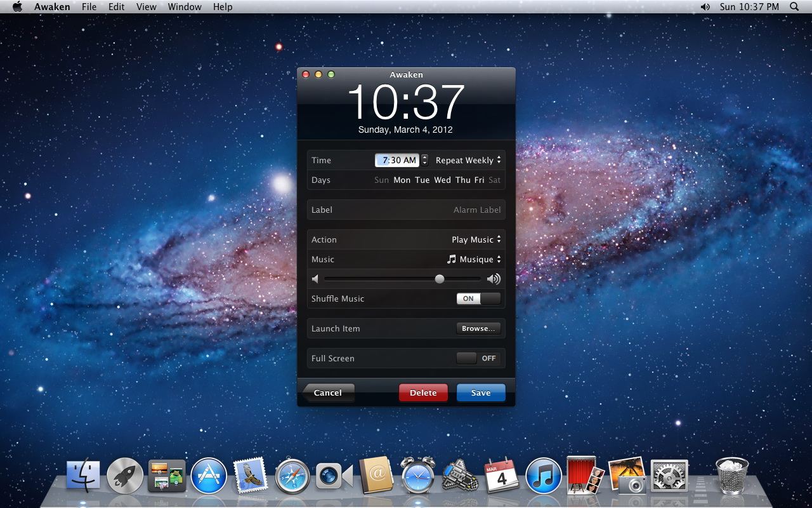Open Spotlight search magnifier in menu bar
812x508 pixels.
794,7
